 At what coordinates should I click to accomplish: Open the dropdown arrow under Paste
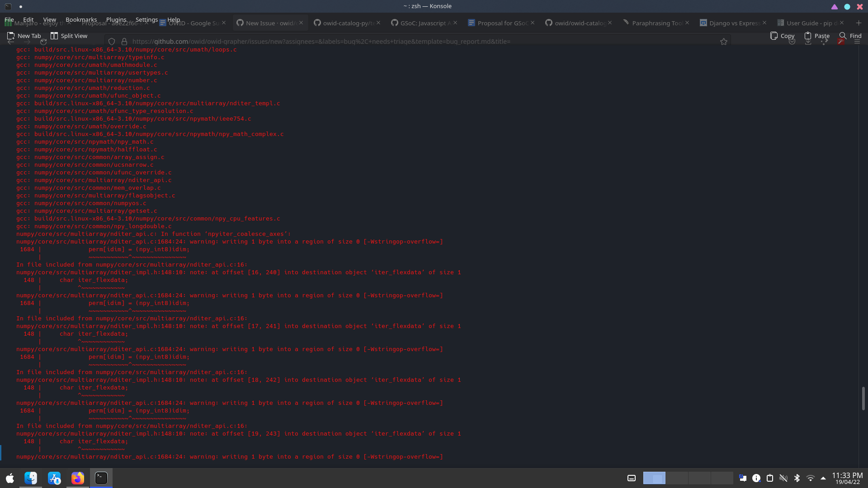tap(808, 42)
